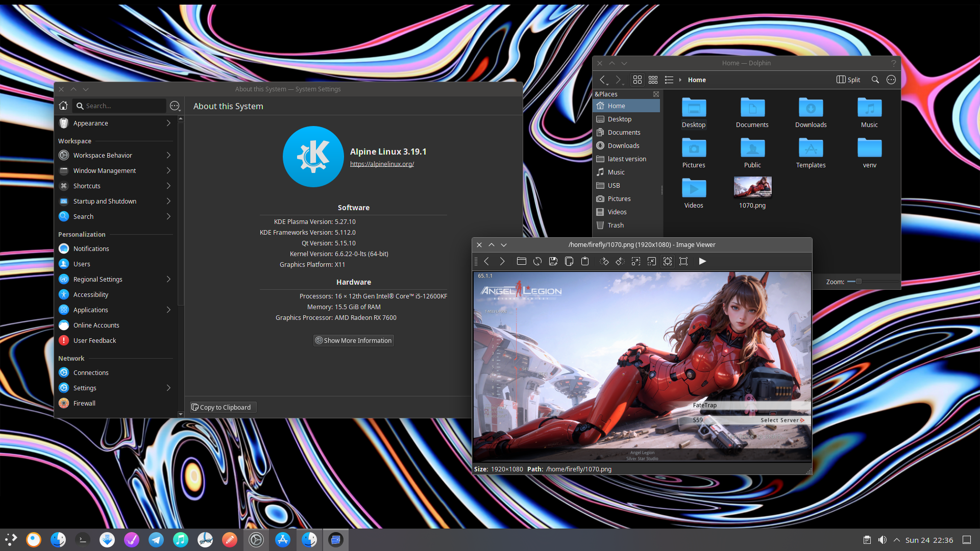Close the Places panel in Dolphin

[x=656, y=94]
